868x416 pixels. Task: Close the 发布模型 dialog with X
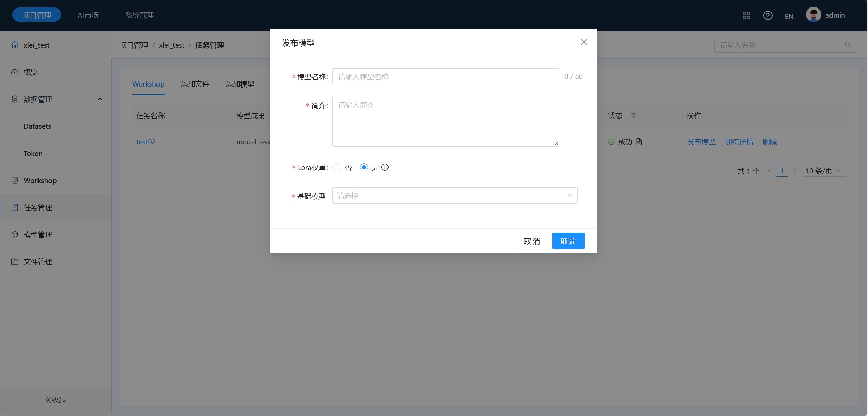(x=584, y=42)
